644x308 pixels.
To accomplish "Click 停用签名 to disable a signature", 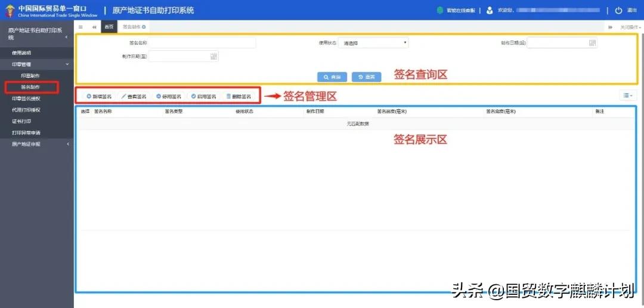I will pos(169,97).
